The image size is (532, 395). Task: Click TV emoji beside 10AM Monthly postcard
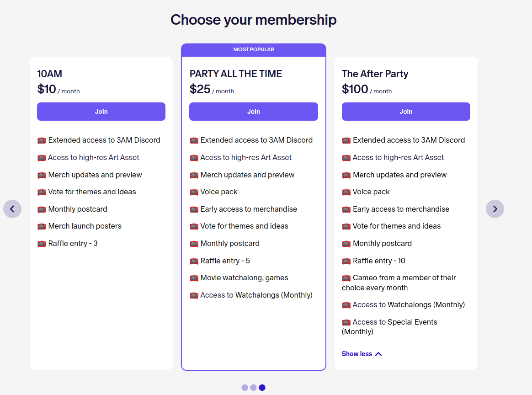click(42, 209)
